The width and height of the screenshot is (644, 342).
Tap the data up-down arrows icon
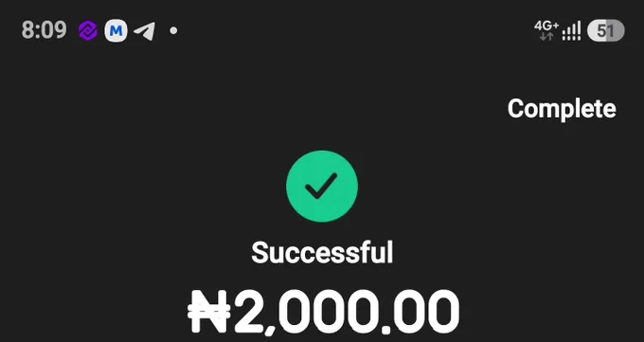[546, 36]
